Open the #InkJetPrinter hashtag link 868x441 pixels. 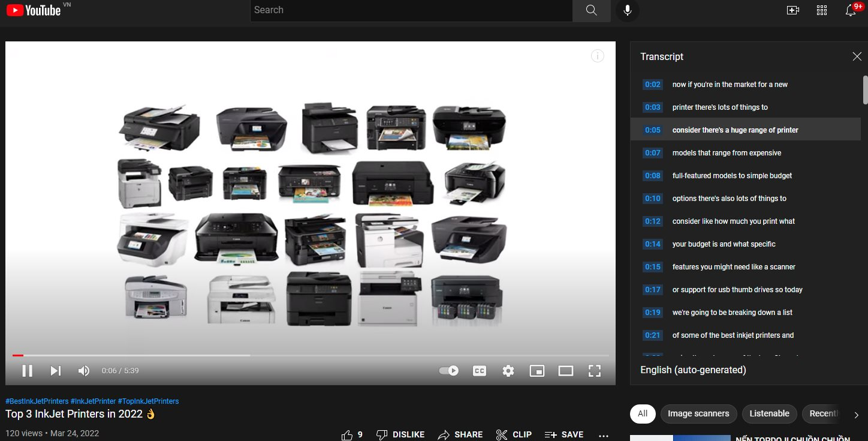point(93,401)
